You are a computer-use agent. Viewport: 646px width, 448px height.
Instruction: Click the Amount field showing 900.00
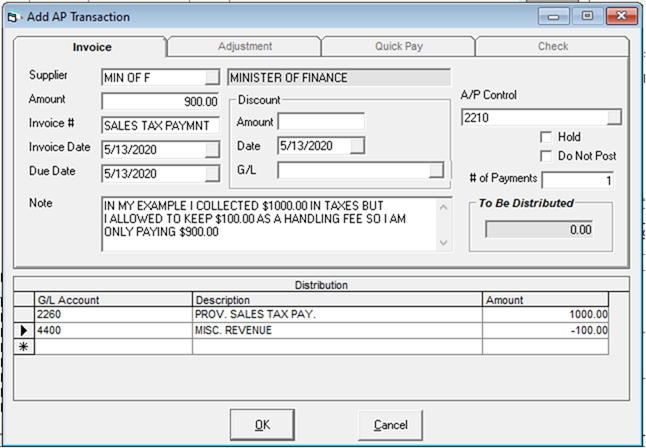(160, 101)
